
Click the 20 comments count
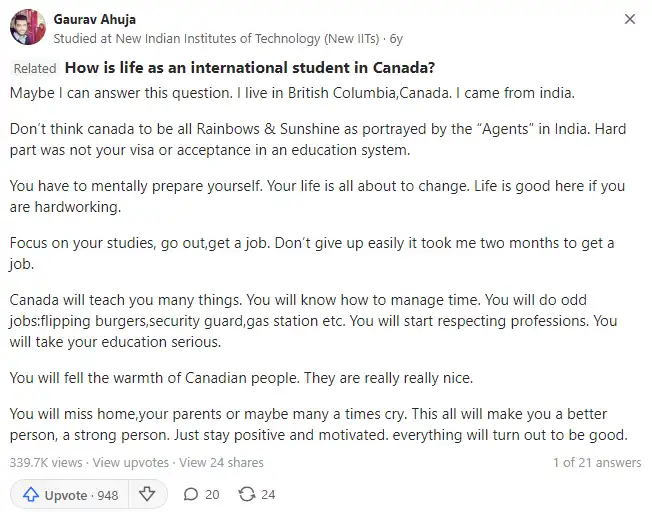(x=212, y=495)
